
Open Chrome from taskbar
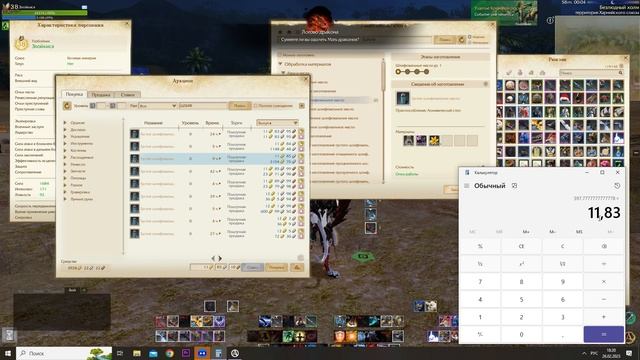tap(169, 353)
